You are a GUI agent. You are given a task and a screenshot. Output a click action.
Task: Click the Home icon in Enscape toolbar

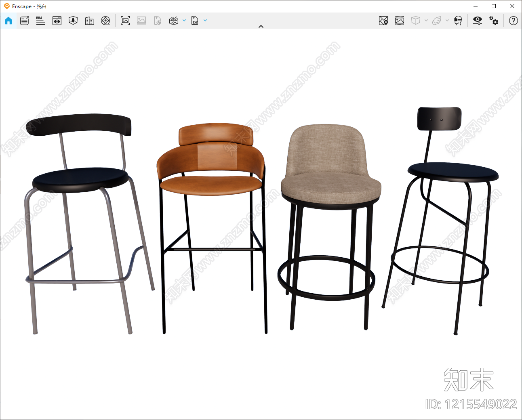pos(8,21)
